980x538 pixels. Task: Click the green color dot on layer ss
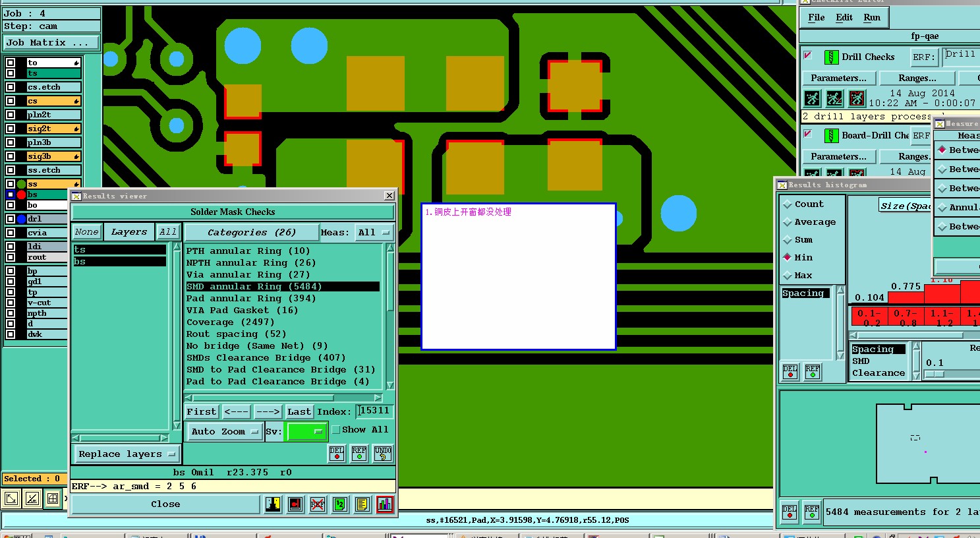pyautogui.click(x=21, y=184)
